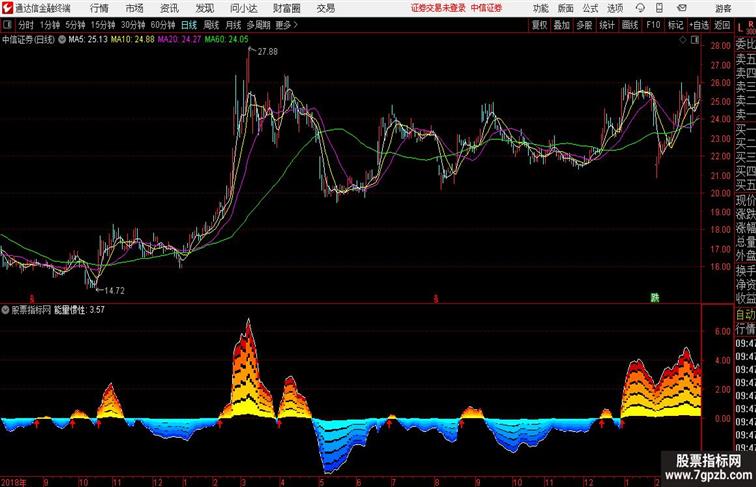The height and width of the screenshot is (487, 756).
Task: Toggle the left side panel icon
Action: (x=7, y=25)
